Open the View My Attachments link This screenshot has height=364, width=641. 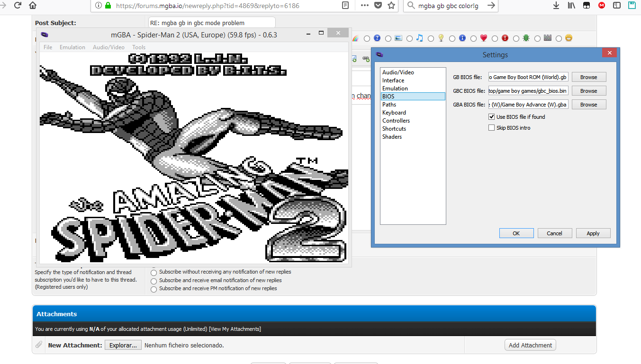click(x=235, y=329)
